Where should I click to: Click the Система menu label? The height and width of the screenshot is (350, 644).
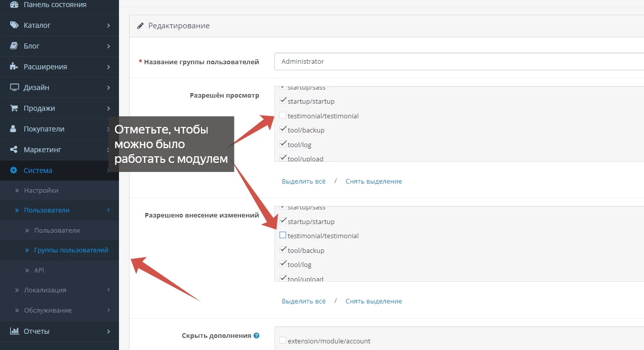pyautogui.click(x=38, y=170)
